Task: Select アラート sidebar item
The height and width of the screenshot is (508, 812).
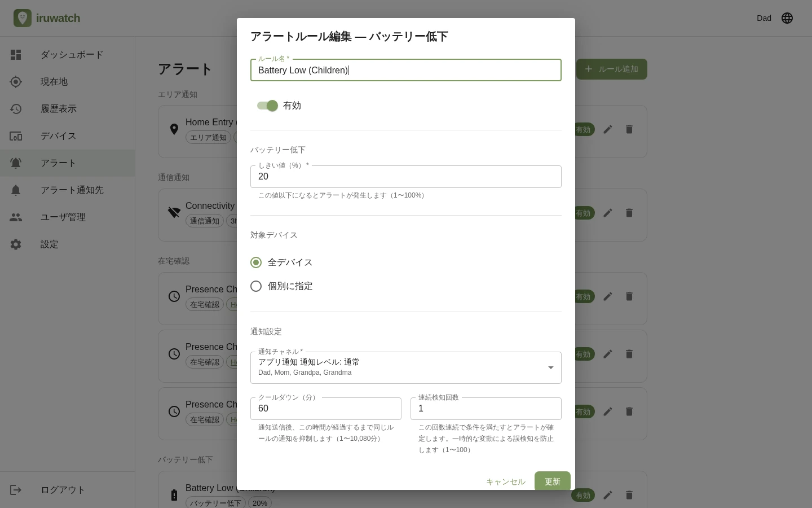Action: [x=68, y=163]
